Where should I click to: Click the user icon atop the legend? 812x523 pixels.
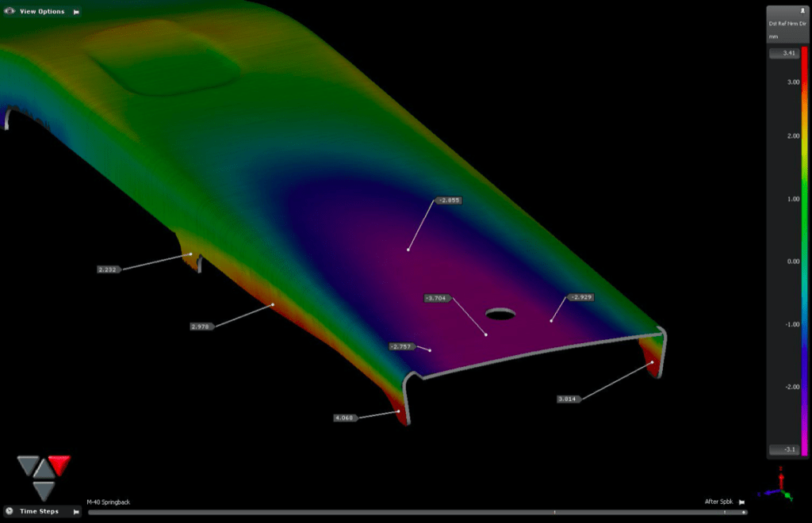tap(803, 11)
